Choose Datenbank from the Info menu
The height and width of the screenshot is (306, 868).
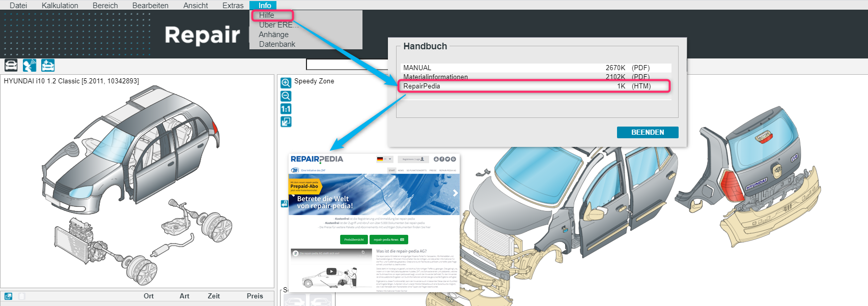277,44
